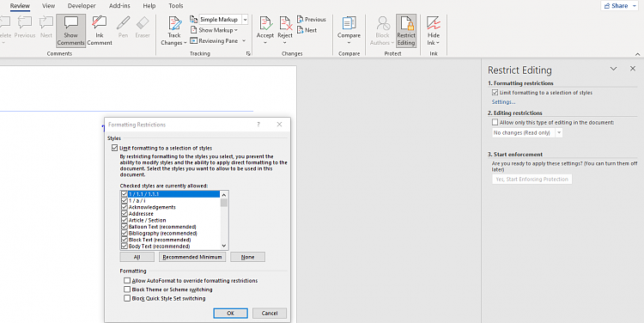This screenshot has width=644, height=323.
Task: Expand the Share button dropdown arrow
Action: pyautogui.click(x=635, y=6)
